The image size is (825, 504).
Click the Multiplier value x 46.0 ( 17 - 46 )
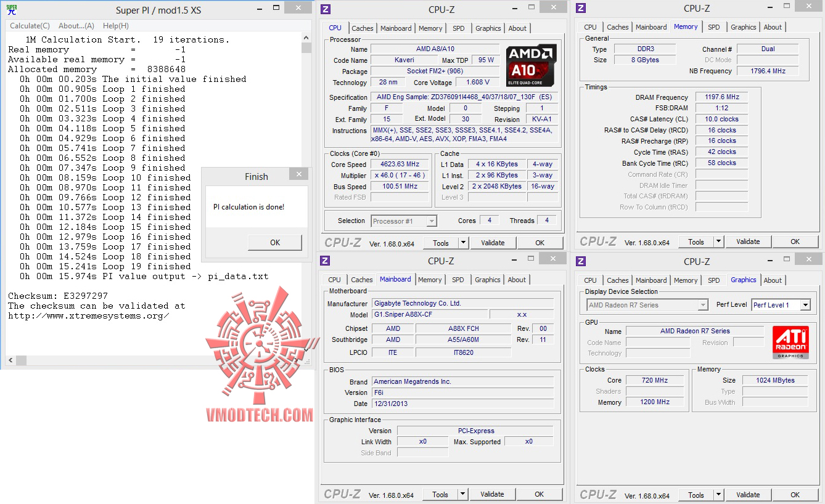tap(400, 176)
